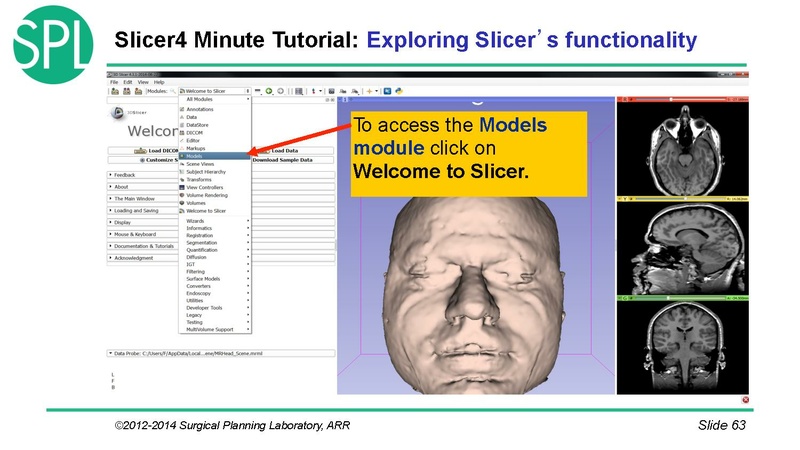Expand the Surface Models module category
This screenshot has width=800, height=450.
215,279
